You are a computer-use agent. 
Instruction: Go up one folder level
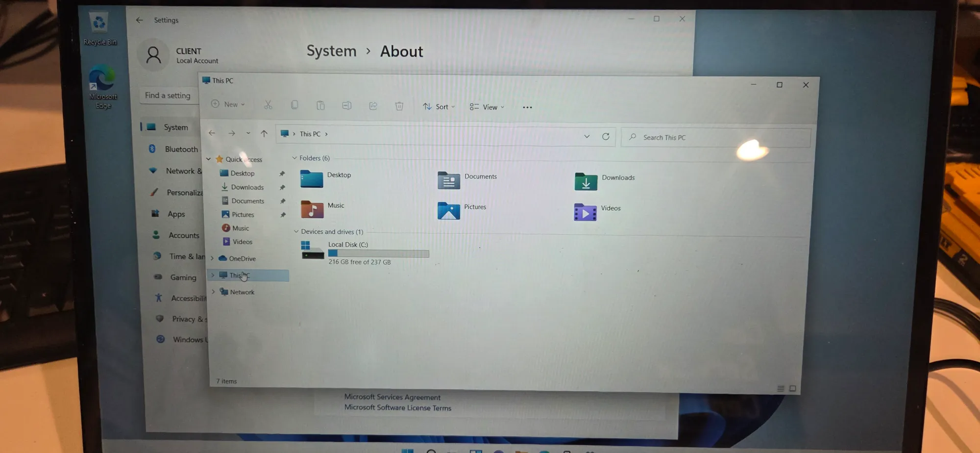[264, 133]
